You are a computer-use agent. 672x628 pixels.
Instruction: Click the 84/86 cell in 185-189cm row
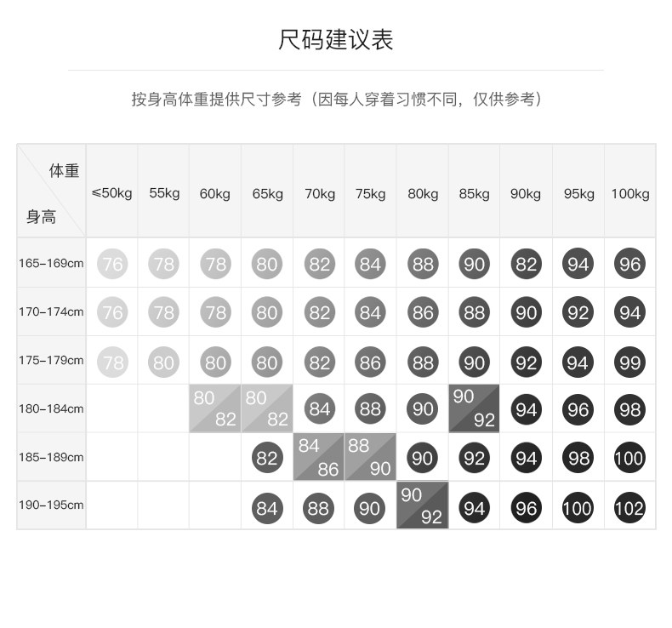pos(319,457)
